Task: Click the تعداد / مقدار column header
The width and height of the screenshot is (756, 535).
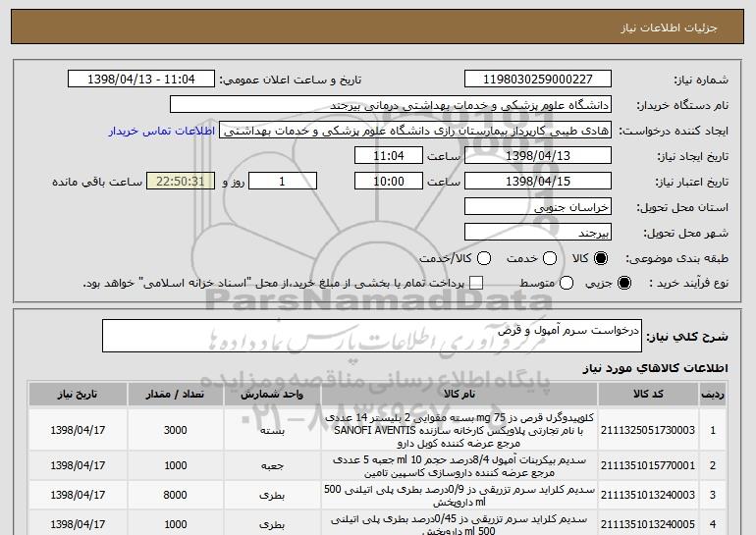Action: [x=175, y=395]
